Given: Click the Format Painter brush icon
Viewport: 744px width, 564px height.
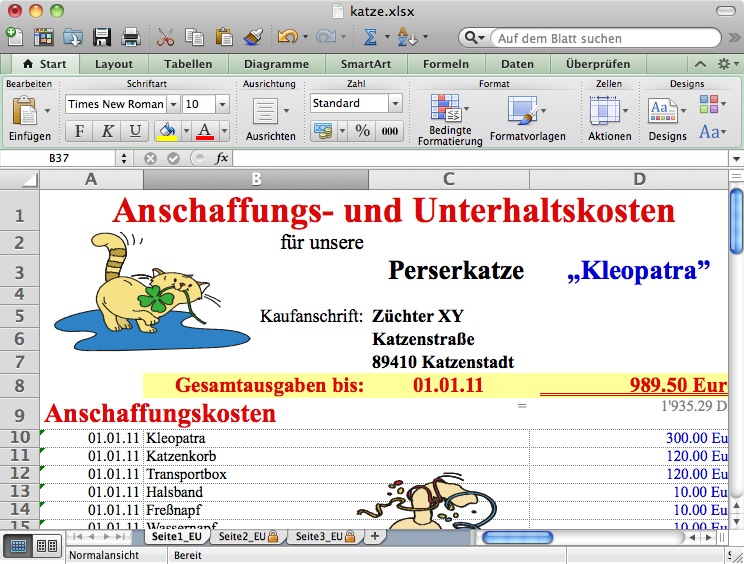Looking at the screenshot, I should coord(254,38).
